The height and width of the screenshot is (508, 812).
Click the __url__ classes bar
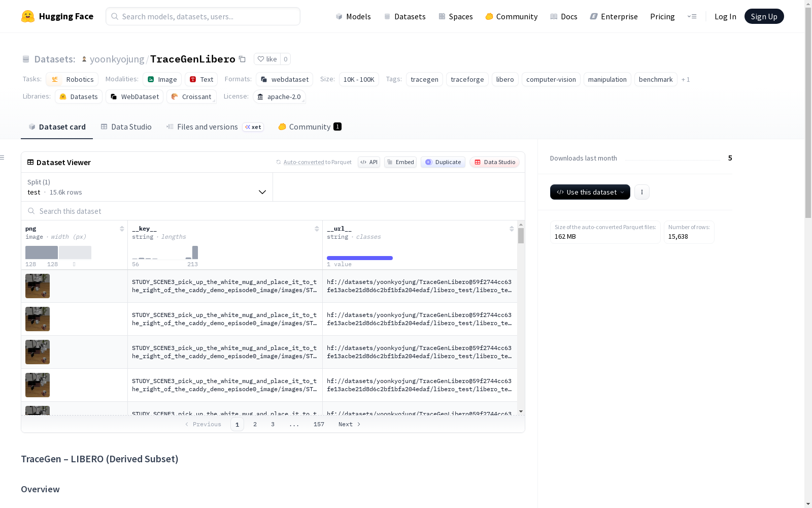[x=360, y=258]
